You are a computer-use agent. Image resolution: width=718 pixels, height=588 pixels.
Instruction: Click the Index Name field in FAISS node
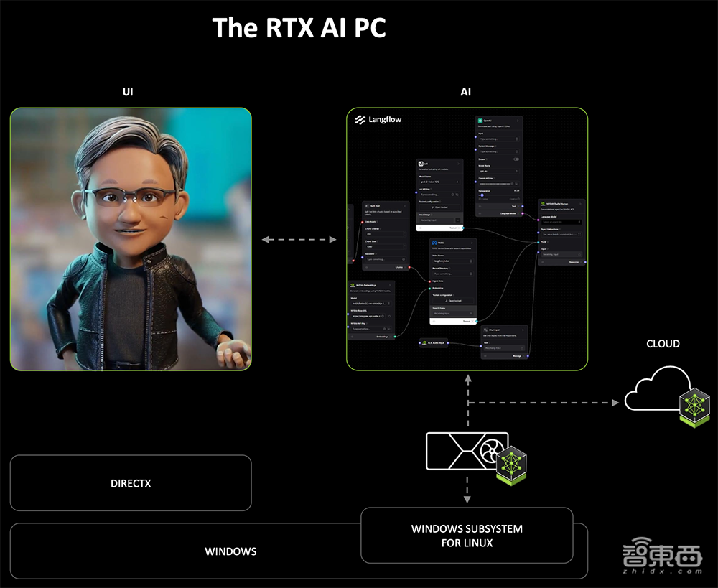[x=451, y=261]
